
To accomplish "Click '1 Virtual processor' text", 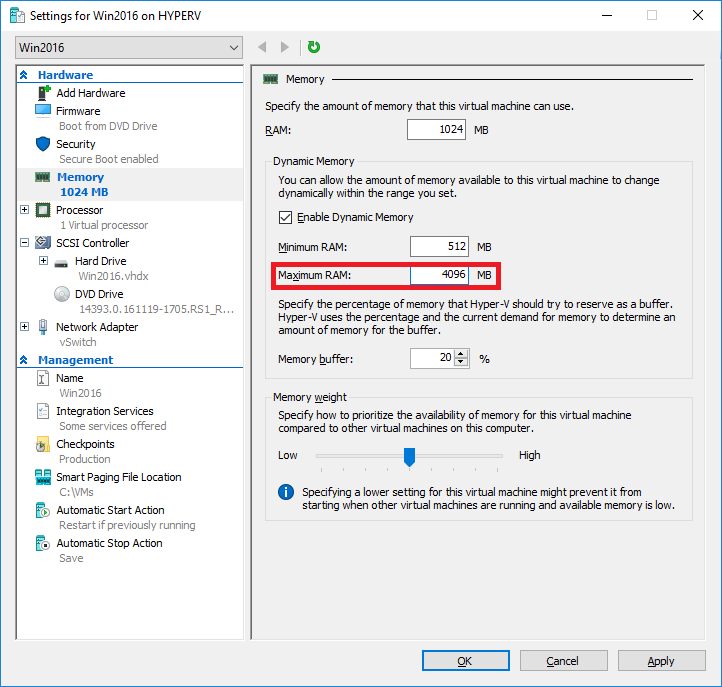I will [x=104, y=225].
